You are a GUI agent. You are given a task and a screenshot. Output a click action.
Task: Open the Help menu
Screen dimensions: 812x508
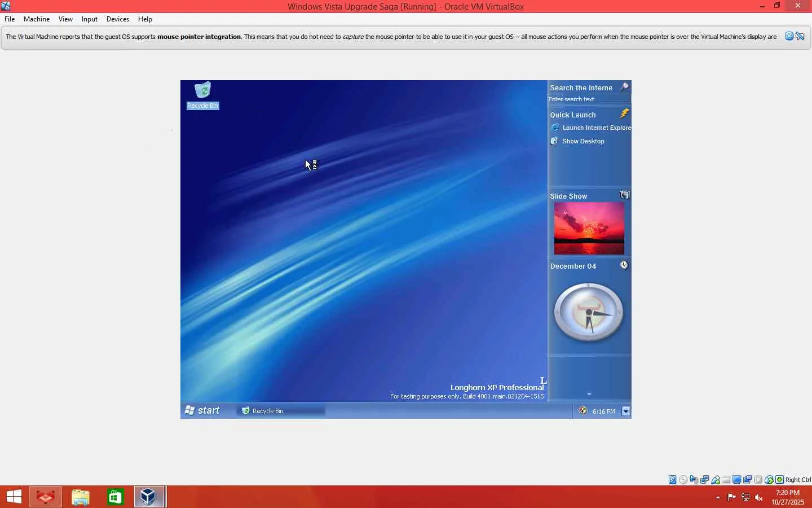tap(145, 19)
